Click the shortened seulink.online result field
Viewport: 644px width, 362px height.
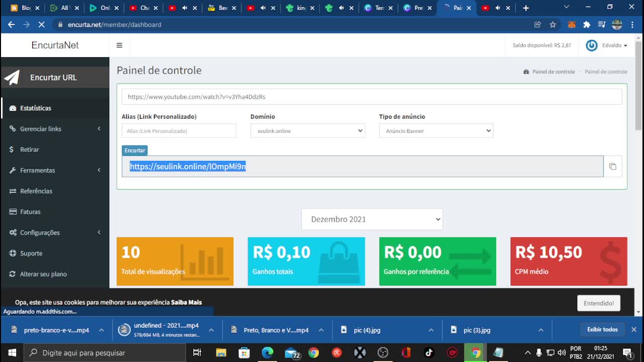point(362,166)
